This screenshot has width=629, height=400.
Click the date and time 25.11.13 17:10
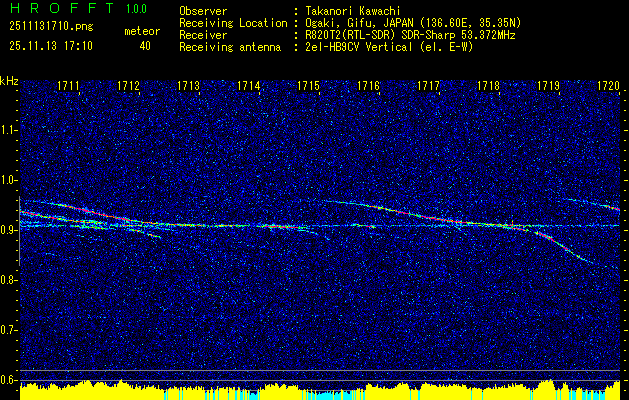50,46
